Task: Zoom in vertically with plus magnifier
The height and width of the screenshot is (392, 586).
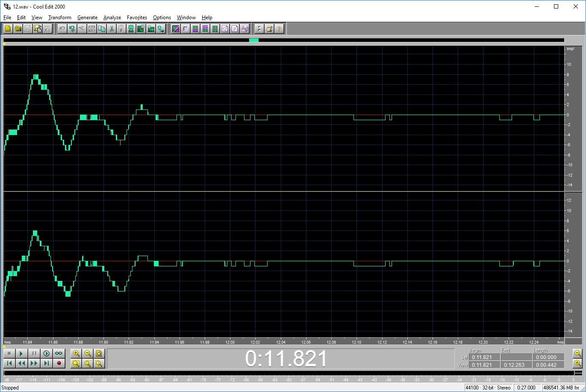Action: click(x=577, y=363)
